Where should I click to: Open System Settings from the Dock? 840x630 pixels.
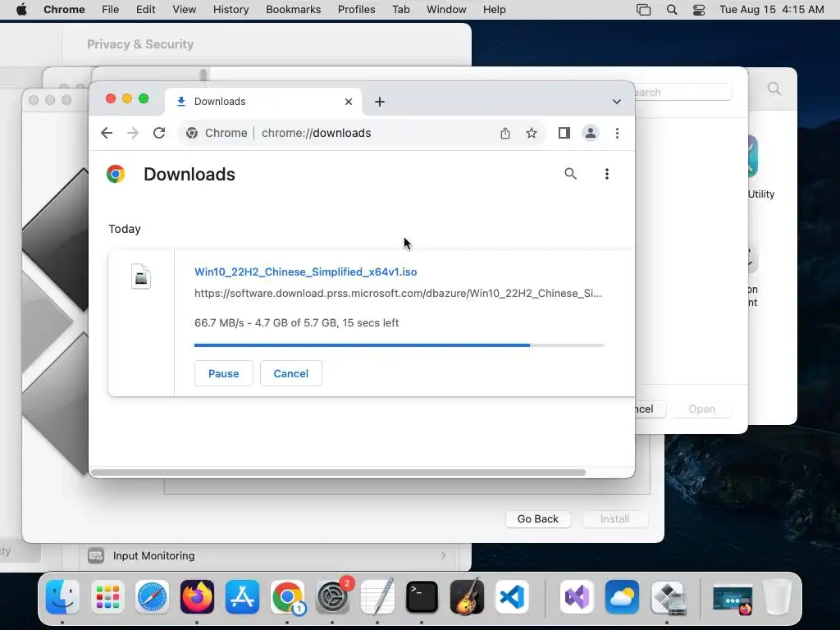coord(332,597)
